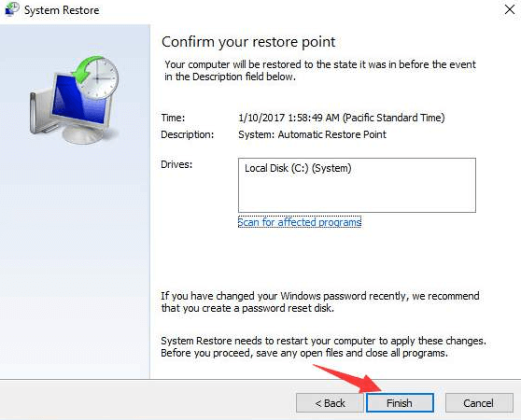Image resolution: width=521 pixels, height=420 pixels.
Task: Select Local Disk (C:) (System) drive entry
Action: (x=298, y=168)
